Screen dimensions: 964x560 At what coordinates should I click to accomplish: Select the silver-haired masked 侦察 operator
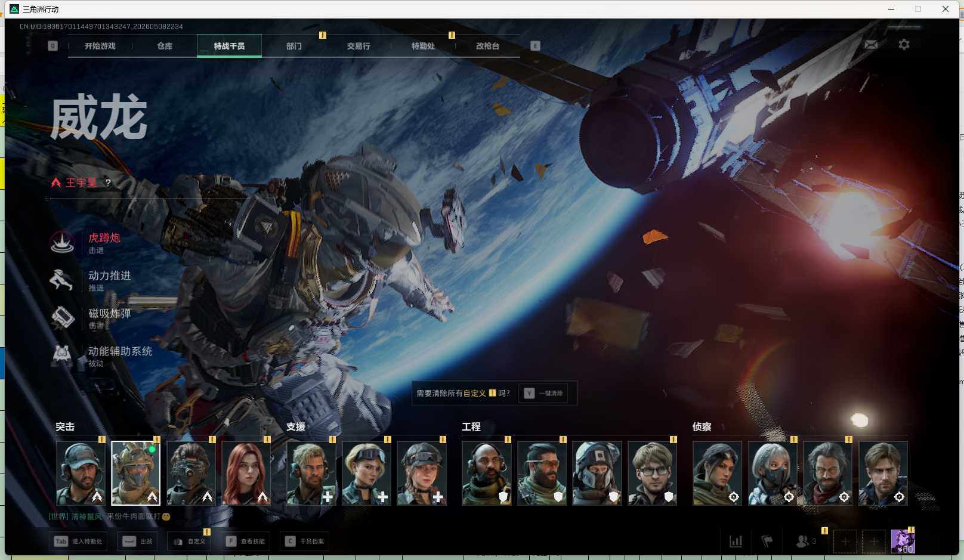pos(773,473)
